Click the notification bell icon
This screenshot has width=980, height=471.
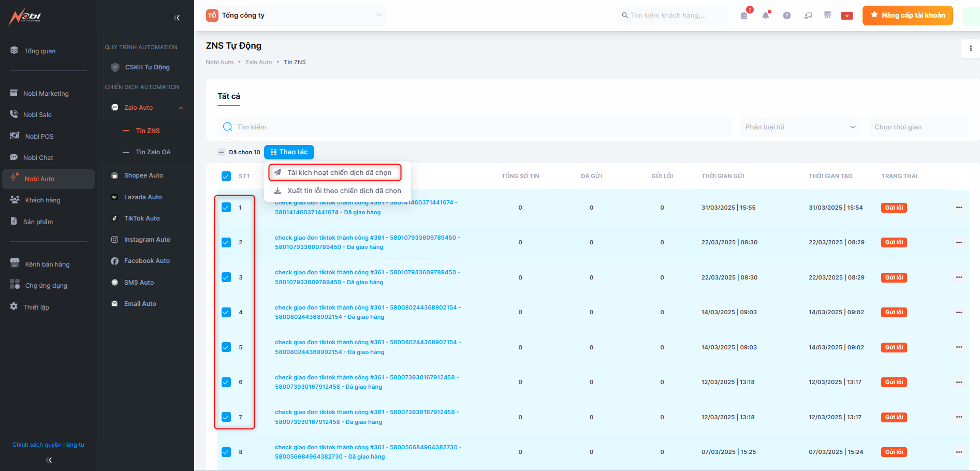pos(765,16)
